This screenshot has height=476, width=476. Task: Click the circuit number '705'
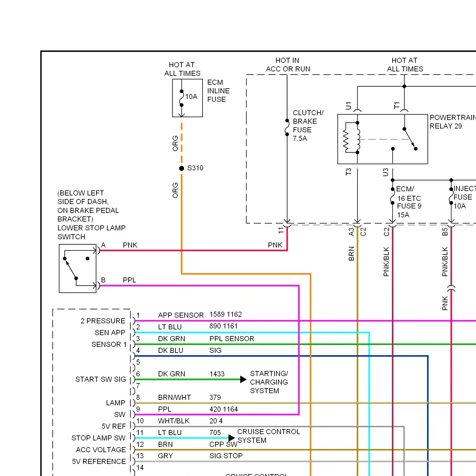click(x=215, y=433)
